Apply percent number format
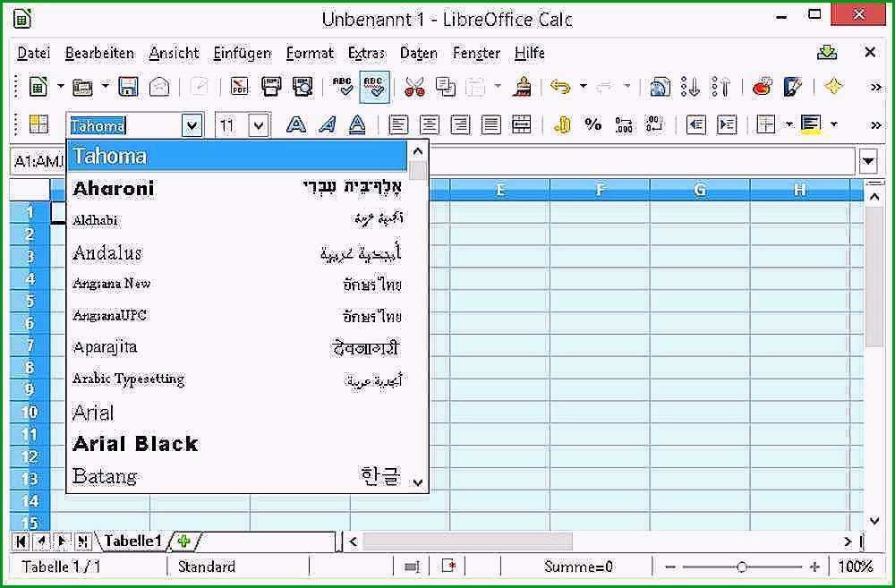Image resolution: width=895 pixels, height=588 pixels. (x=593, y=124)
